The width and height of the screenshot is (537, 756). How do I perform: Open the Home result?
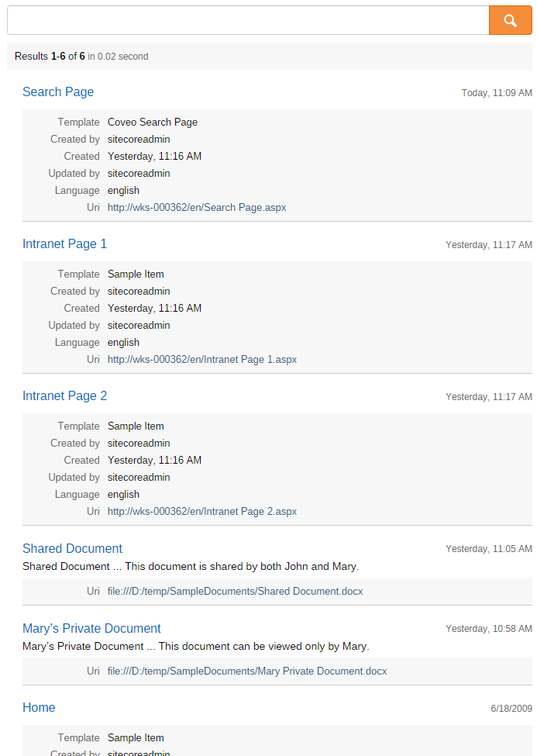[x=39, y=707]
